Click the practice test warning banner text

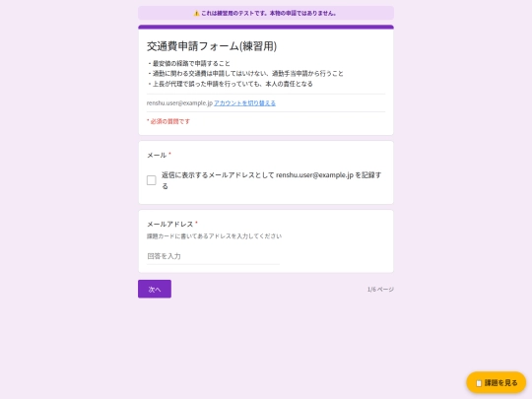pyautogui.click(x=268, y=14)
